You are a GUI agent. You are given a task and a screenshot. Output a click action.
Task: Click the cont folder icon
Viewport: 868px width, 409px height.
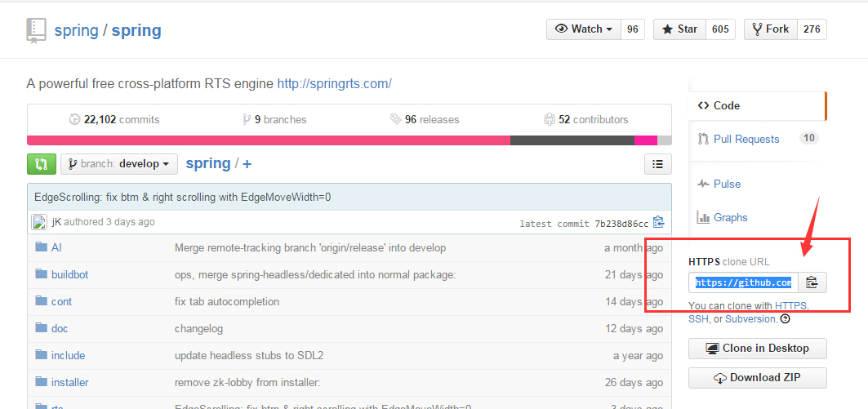[x=42, y=300]
